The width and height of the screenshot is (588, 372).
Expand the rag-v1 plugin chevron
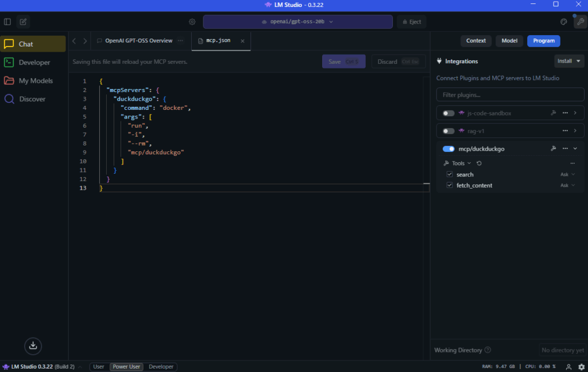[x=575, y=131]
